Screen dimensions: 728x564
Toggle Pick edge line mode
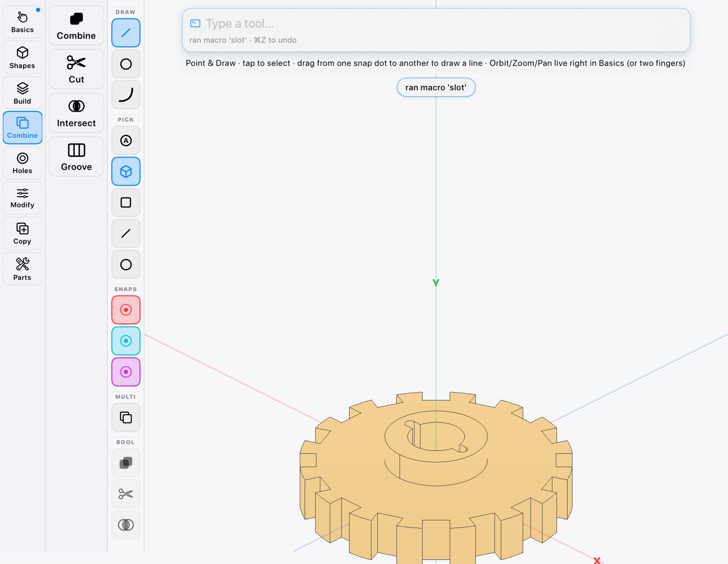[x=126, y=233]
